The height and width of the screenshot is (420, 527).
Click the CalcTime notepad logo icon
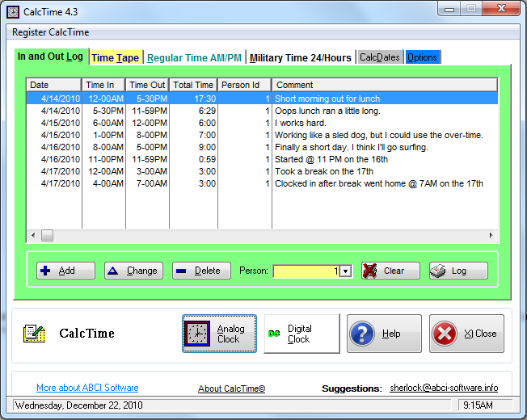click(34, 334)
